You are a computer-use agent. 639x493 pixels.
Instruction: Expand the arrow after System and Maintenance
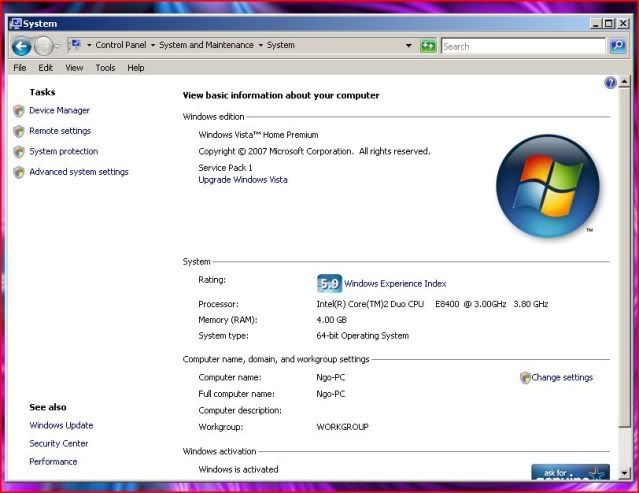coord(261,45)
